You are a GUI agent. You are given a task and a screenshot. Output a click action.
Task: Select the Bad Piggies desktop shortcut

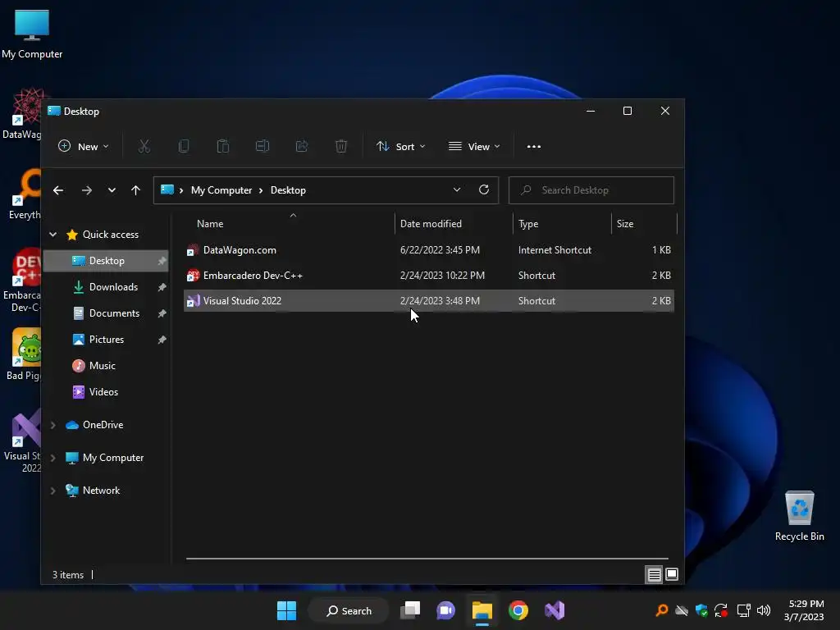(22, 354)
